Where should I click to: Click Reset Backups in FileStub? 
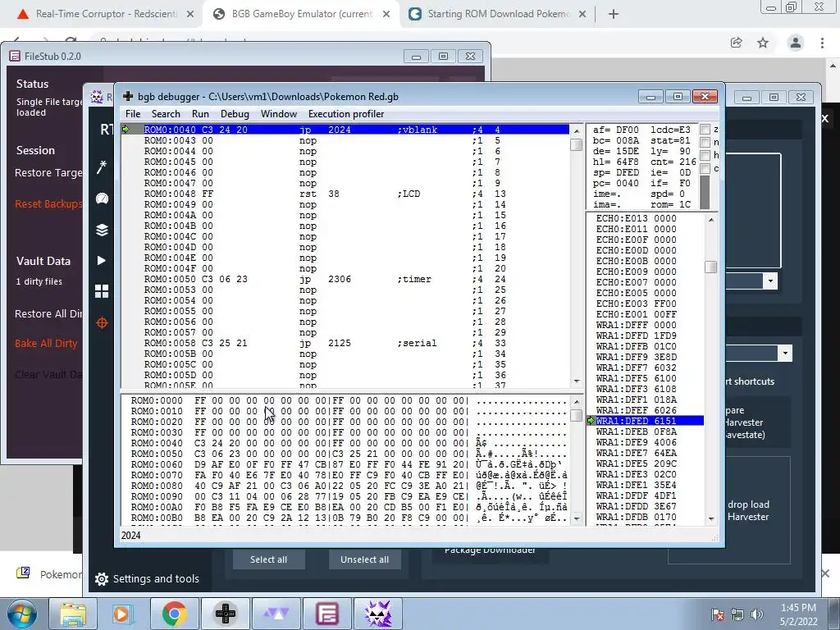[x=48, y=204]
